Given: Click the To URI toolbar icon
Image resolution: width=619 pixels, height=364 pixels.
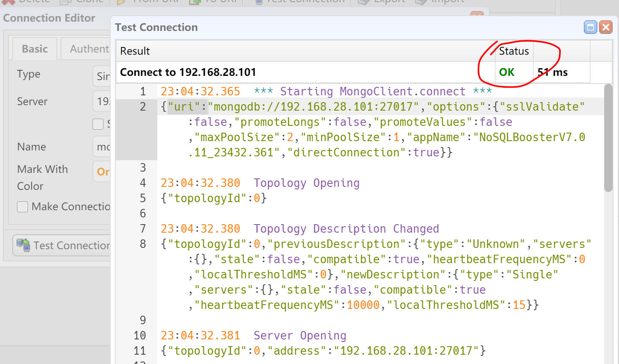Looking at the screenshot, I should point(195,2).
